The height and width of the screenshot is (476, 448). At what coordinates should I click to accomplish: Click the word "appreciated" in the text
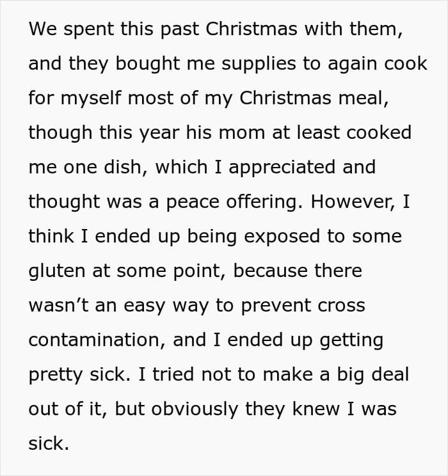(282, 168)
